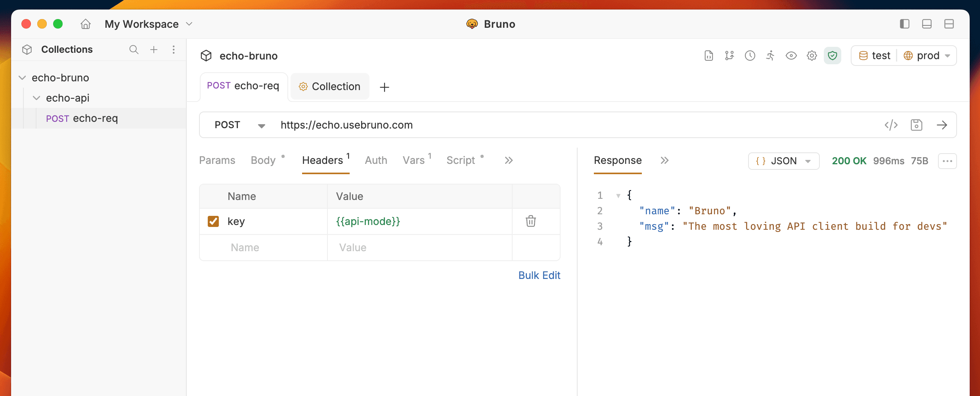This screenshot has width=980, height=396.
Task: Open collection settings via the gear icon
Action: coord(812,56)
